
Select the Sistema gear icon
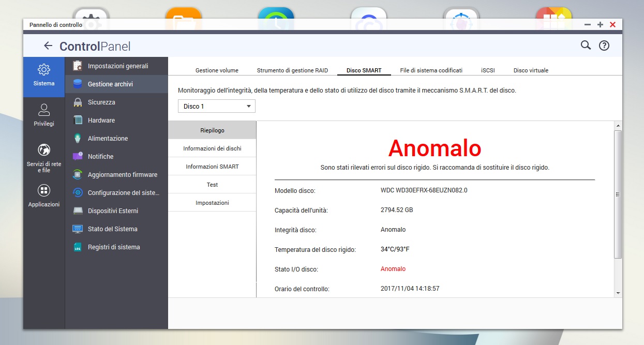[x=44, y=70]
